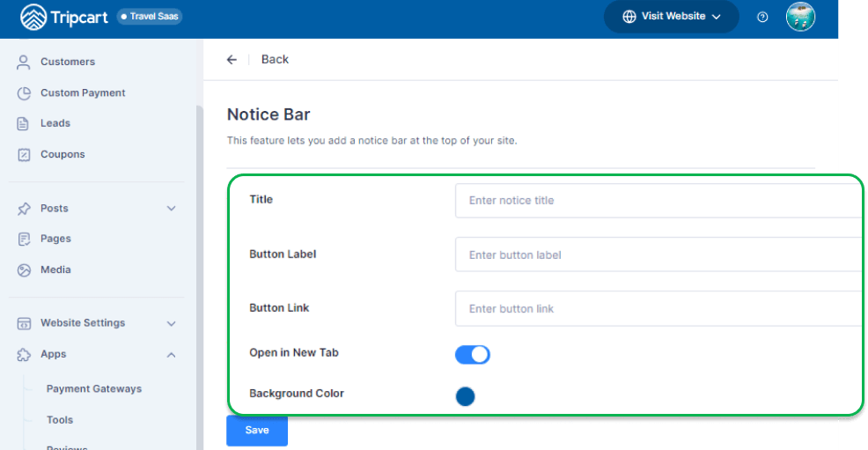Viewport: 868px width, 450px height.
Task: Click the Custom Payment pie icon
Action: [x=24, y=93]
